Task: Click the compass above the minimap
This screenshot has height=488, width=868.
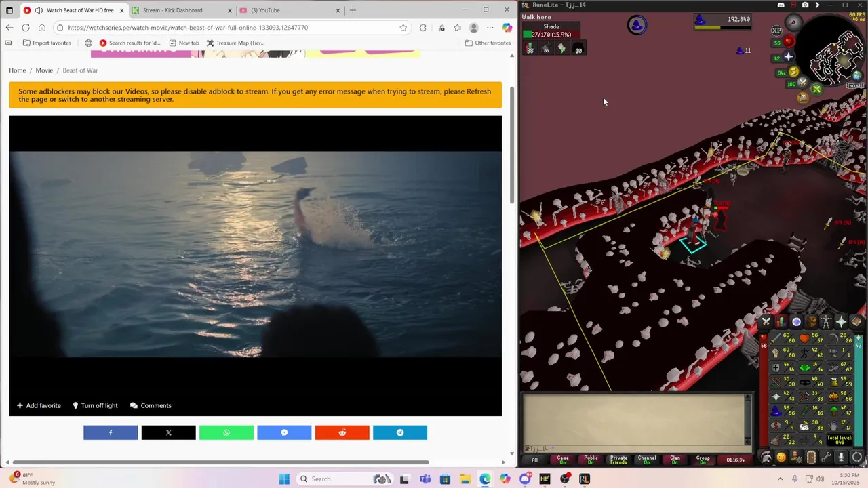Action: (793, 22)
